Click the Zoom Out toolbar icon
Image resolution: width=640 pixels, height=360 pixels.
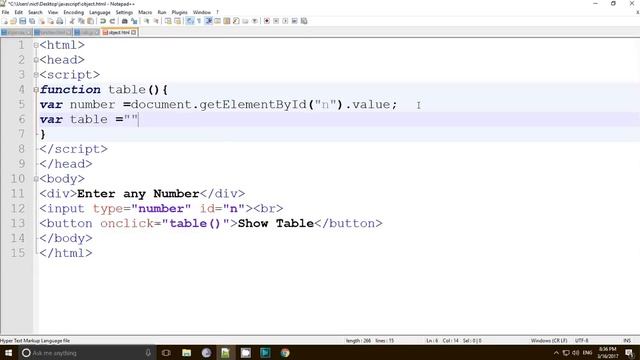156,21
